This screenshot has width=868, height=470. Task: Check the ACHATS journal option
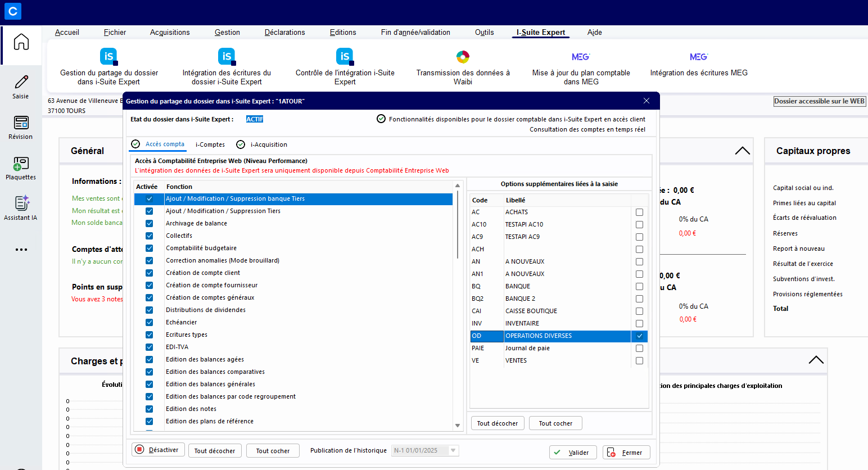(639, 213)
